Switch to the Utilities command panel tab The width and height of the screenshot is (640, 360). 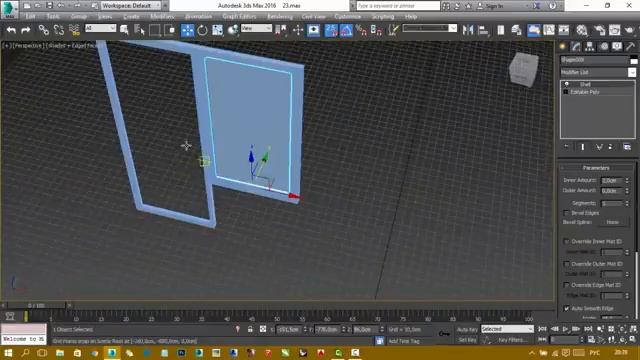pos(631,47)
